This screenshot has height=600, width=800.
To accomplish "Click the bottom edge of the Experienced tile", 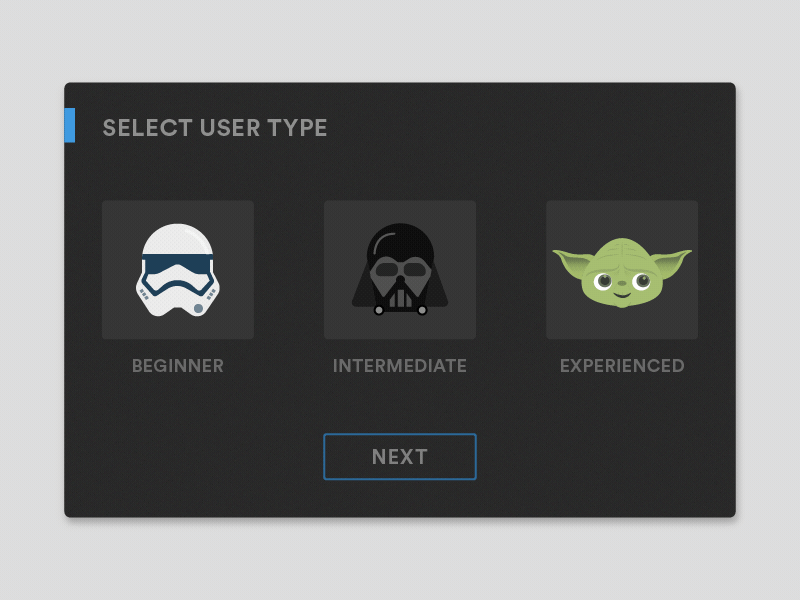I will click(622, 336).
